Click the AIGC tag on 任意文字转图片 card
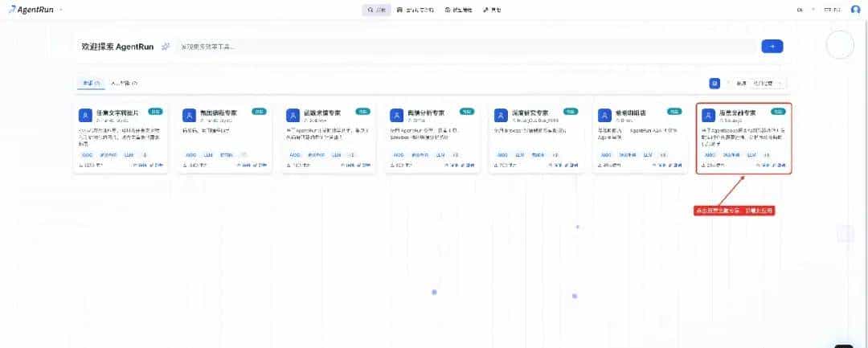The image size is (868, 348). click(87, 155)
